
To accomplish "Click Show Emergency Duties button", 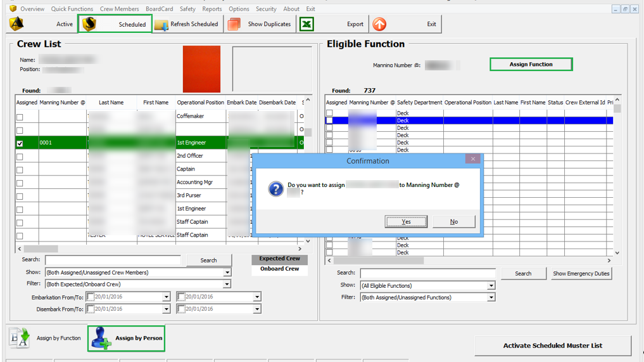I will click(581, 273).
